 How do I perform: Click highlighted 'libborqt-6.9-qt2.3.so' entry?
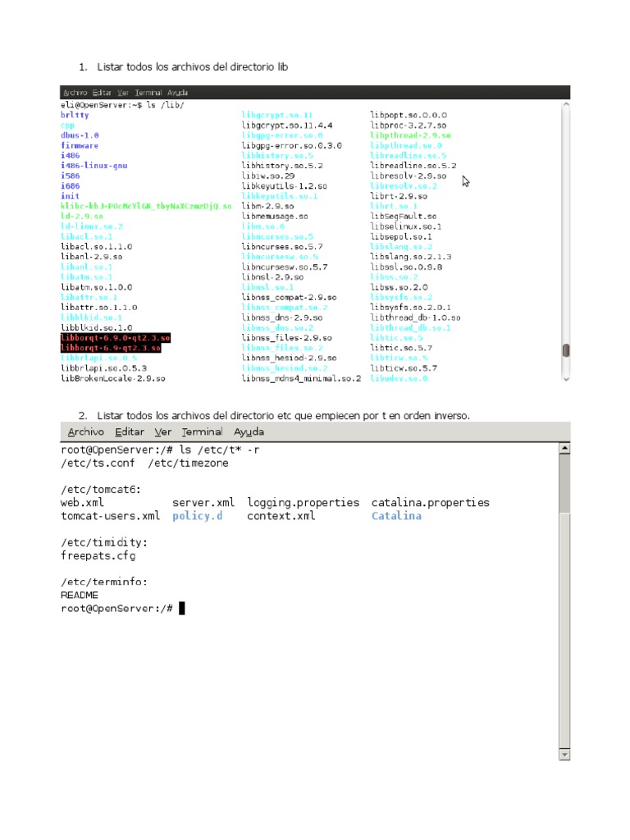click(111, 348)
